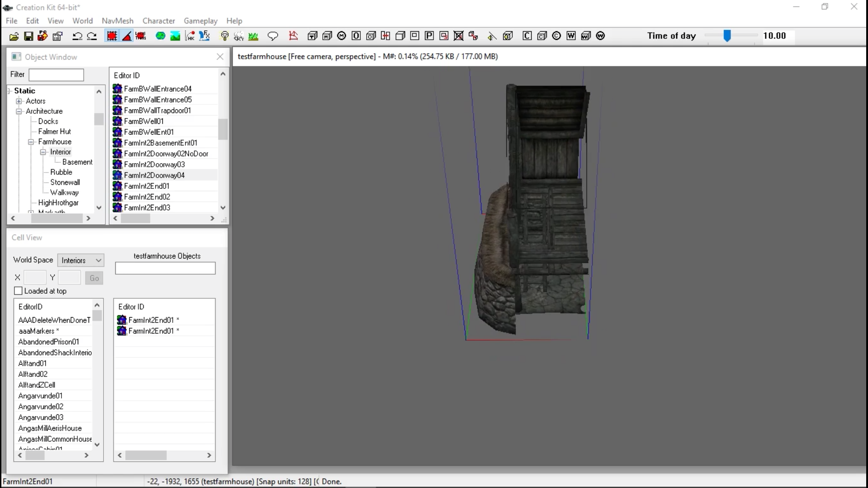Click the Go button in Cell View
This screenshot has height=488, width=868.
[94, 278]
